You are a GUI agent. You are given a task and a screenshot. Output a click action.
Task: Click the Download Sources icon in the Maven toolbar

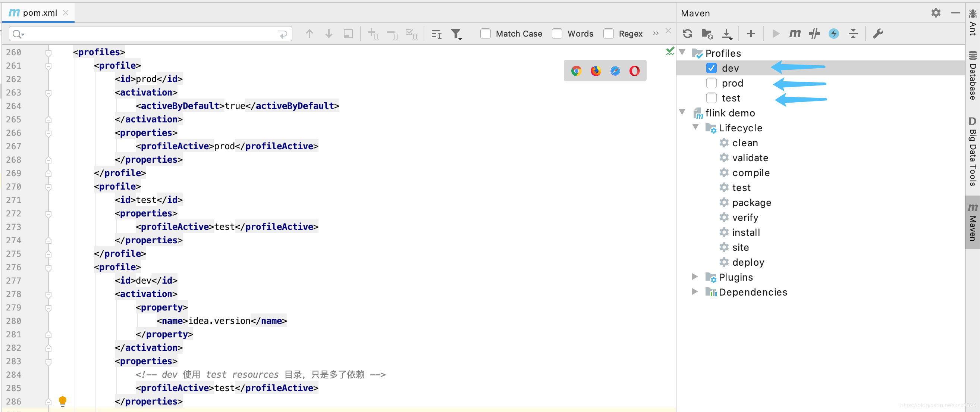tap(727, 34)
